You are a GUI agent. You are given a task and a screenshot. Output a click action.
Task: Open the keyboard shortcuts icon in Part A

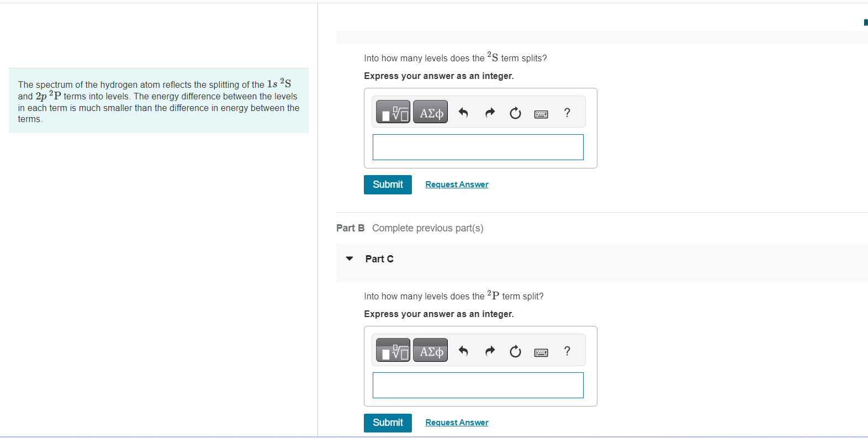(541, 113)
